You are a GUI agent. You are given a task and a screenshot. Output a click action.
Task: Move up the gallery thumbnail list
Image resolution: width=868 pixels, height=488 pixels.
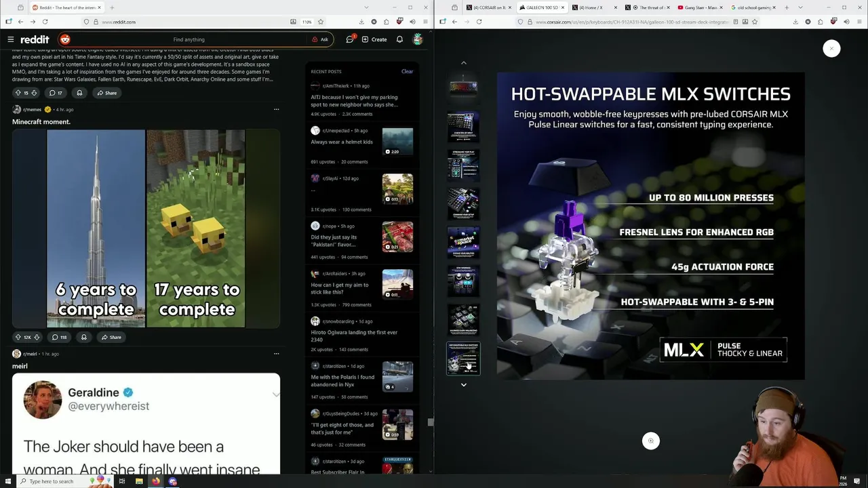(x=464, y=63)
